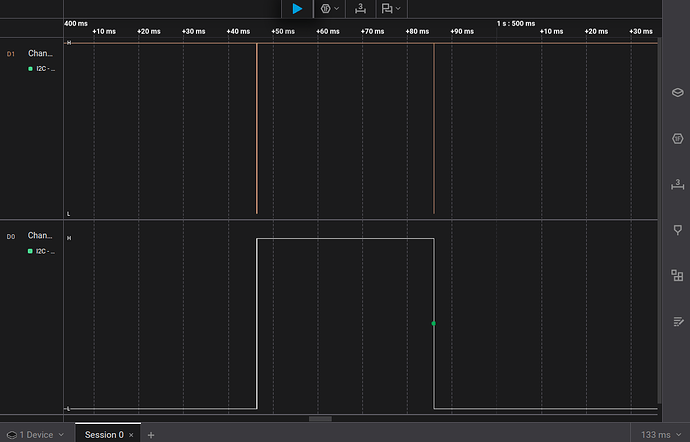Click the D0 channel name

pyautogui.click(x=40, y=236)
